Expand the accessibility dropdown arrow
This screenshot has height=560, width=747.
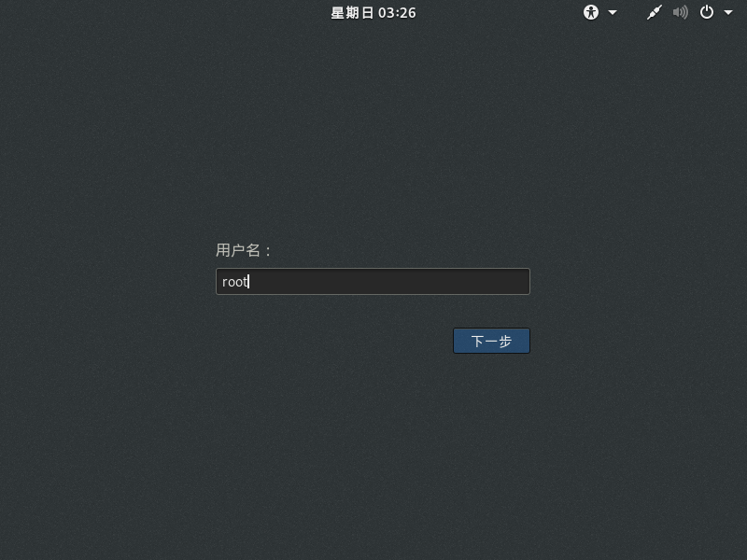point(613,13)
